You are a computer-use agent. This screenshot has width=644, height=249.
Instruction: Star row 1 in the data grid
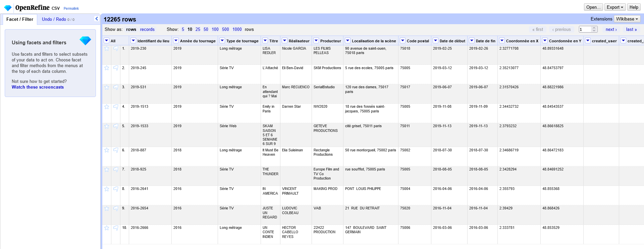(x=107, y=49)
